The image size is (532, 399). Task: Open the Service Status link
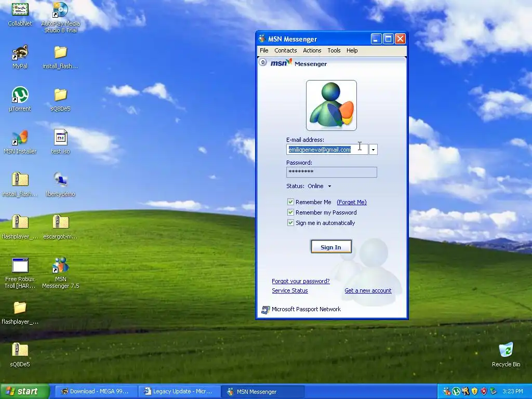click(x=290, y=291)
